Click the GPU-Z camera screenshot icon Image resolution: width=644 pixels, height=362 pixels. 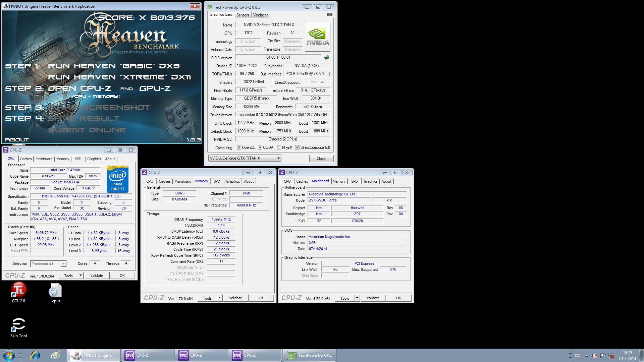pyautogui.click(x=329, y=14)
